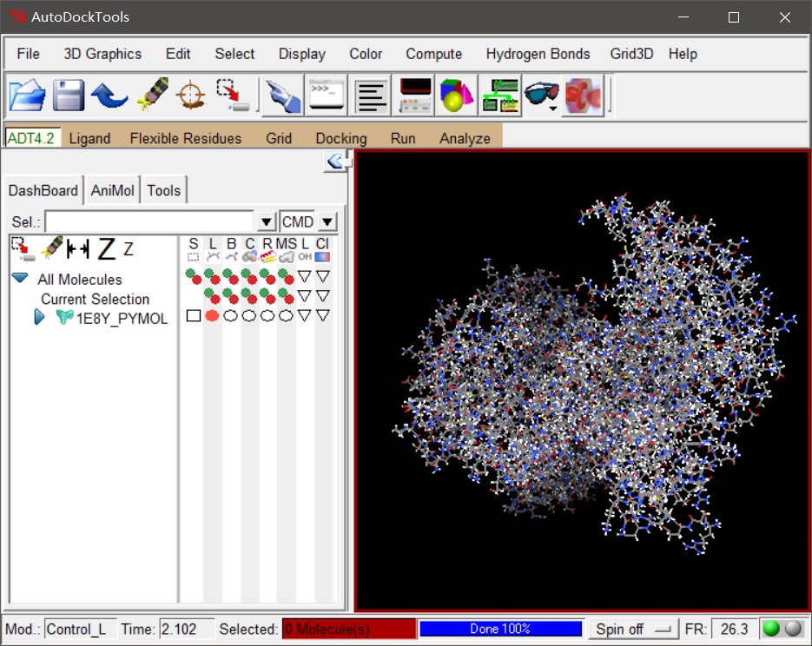Image resolution: width=812 pixels, height=646 pixels.
Task: Open label menu for Current Selection
Action: [x=305, y=295]
